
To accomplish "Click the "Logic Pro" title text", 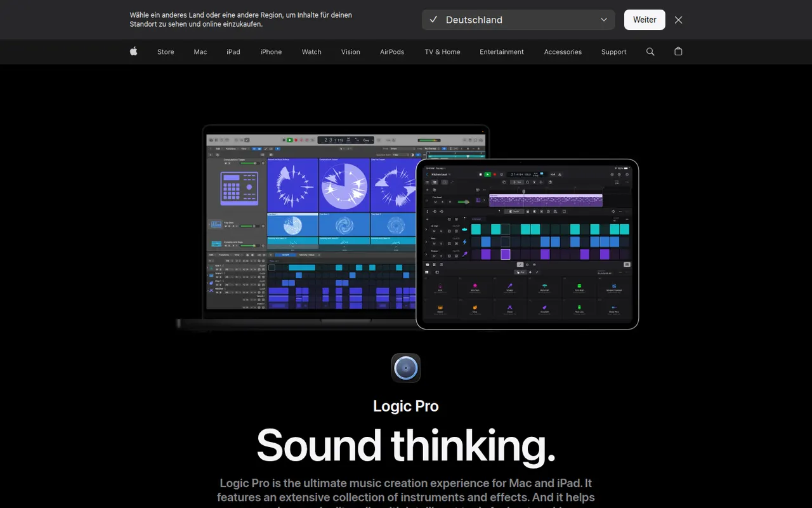I will [x=406, y=406].
